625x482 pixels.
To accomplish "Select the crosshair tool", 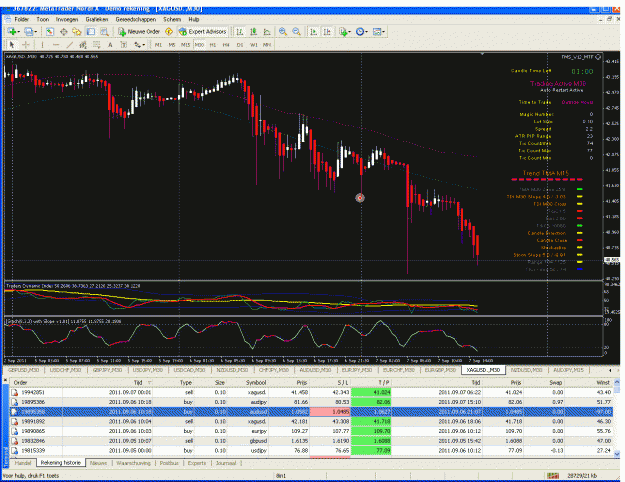I will 26,45.
